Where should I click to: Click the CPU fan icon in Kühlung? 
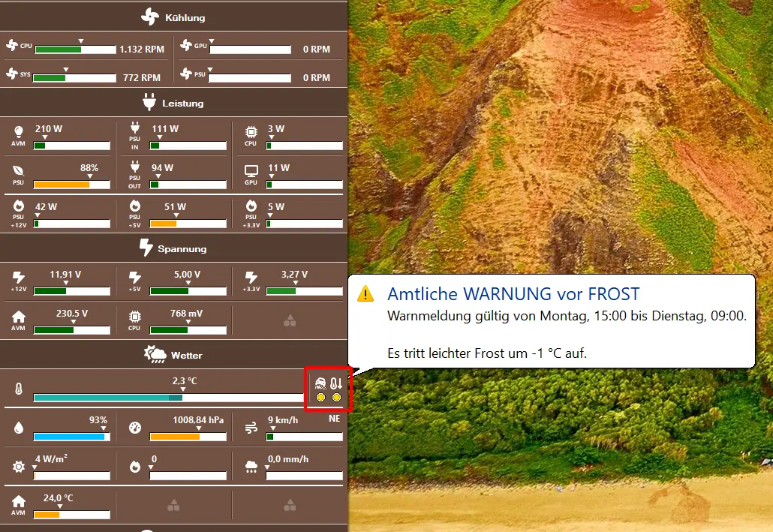pyautogui.click(x=12, y=45)
